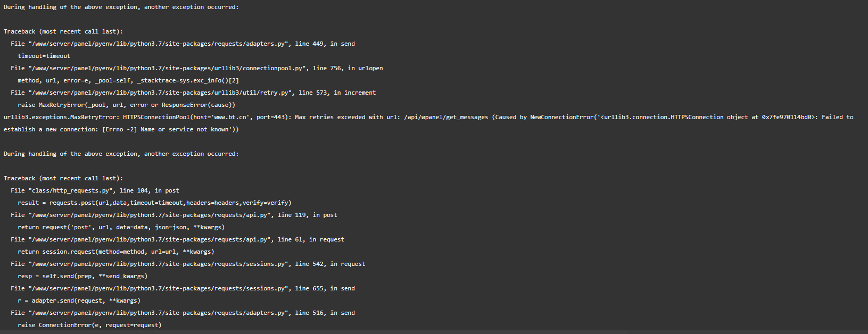Click the sessions.py line 542 path
The width and height of the screenshot is (868, 334).
188,264
